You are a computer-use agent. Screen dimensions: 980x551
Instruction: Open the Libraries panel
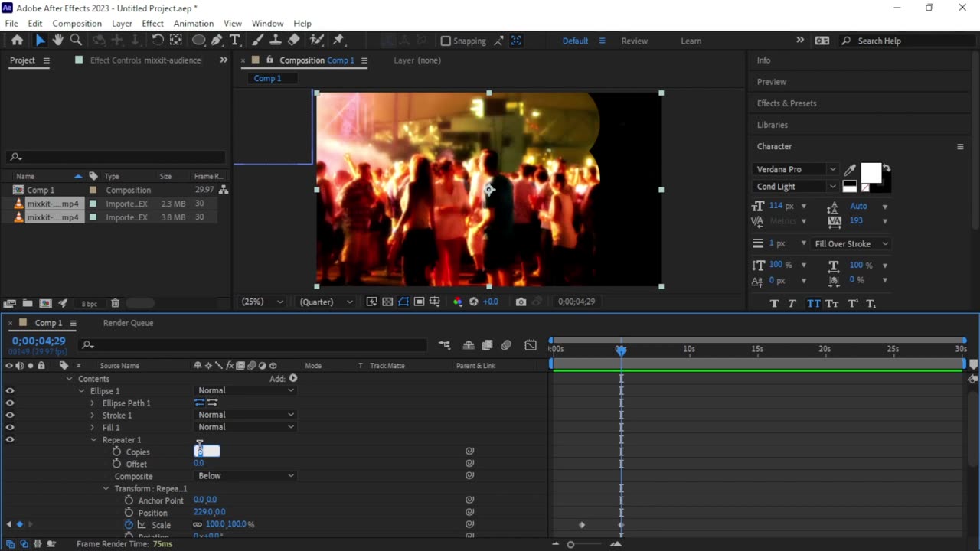pyautogui.click(x=772, y=125)
